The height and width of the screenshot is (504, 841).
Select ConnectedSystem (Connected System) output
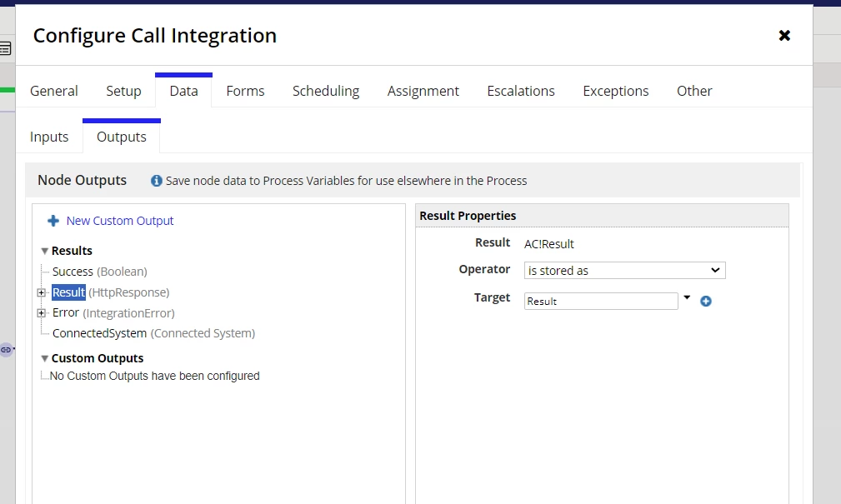(x=153, y=333)
